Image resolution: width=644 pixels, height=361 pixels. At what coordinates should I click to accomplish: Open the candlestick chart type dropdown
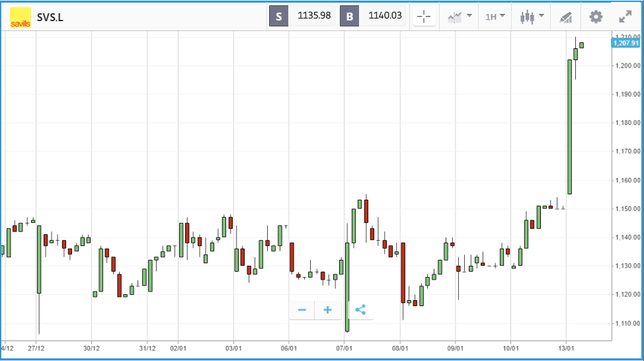click(532, 17)
